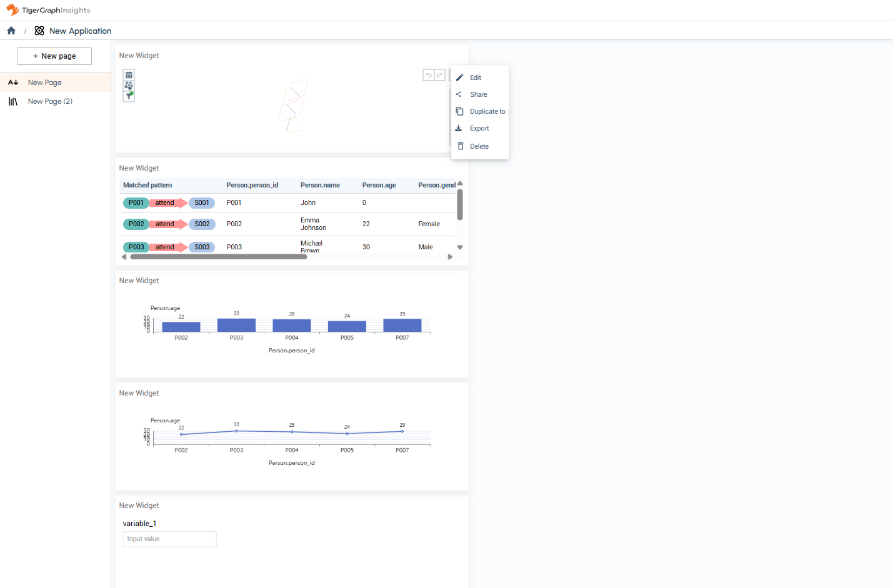
Task: Click the P003 bar in the bar chart
Action: [x=236, y=325]
